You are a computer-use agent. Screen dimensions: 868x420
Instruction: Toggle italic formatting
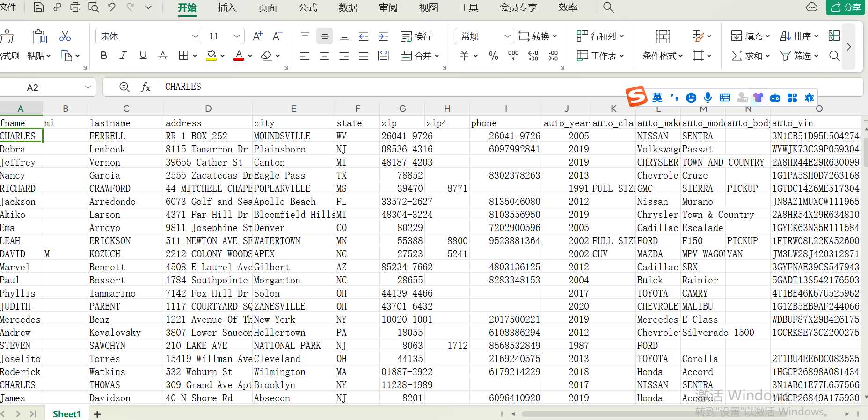[123, 56]
